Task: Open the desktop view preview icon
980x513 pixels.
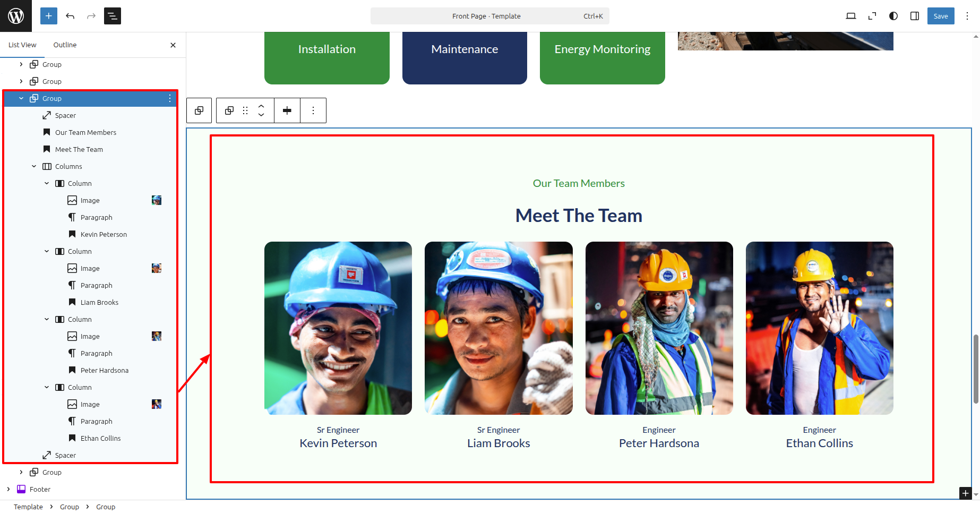Action: click(851, 16)
